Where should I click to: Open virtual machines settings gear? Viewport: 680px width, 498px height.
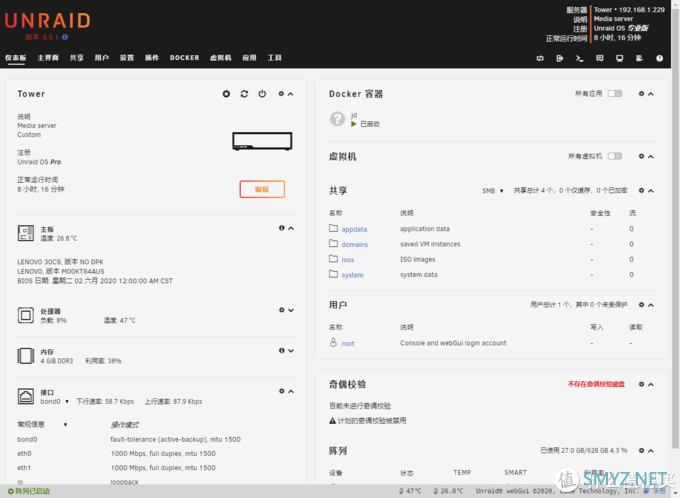[641, 156]
